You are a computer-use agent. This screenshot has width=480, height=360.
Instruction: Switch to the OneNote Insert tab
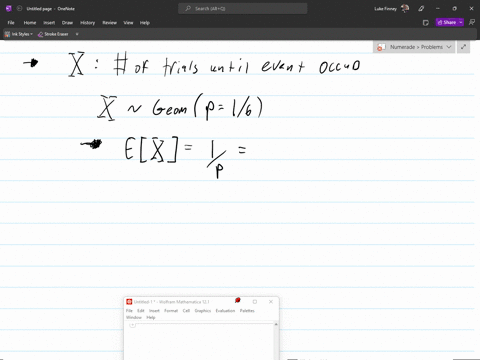point(49,23)
